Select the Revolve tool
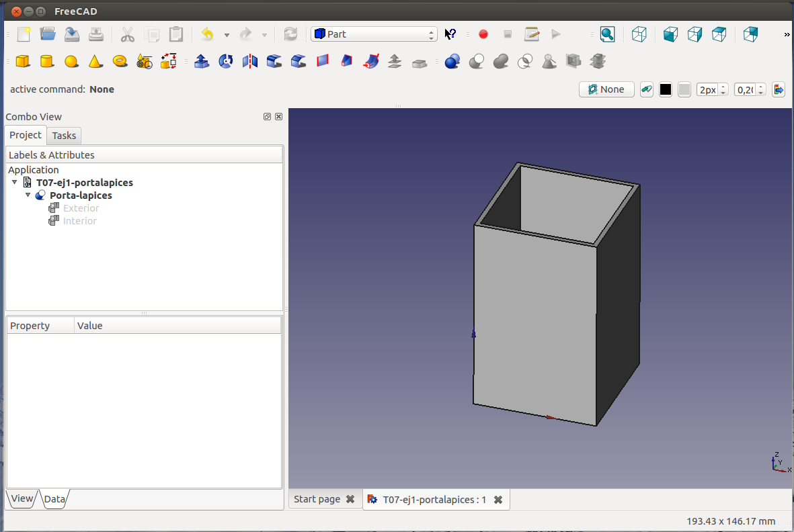This screenshot has height=532, width=794. [226, 62]
